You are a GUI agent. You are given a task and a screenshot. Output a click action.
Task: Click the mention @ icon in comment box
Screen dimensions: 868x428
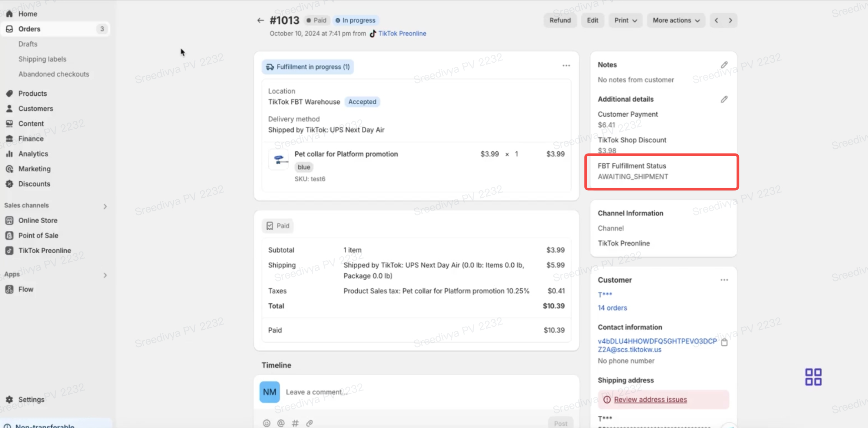[x=281, y=423]
